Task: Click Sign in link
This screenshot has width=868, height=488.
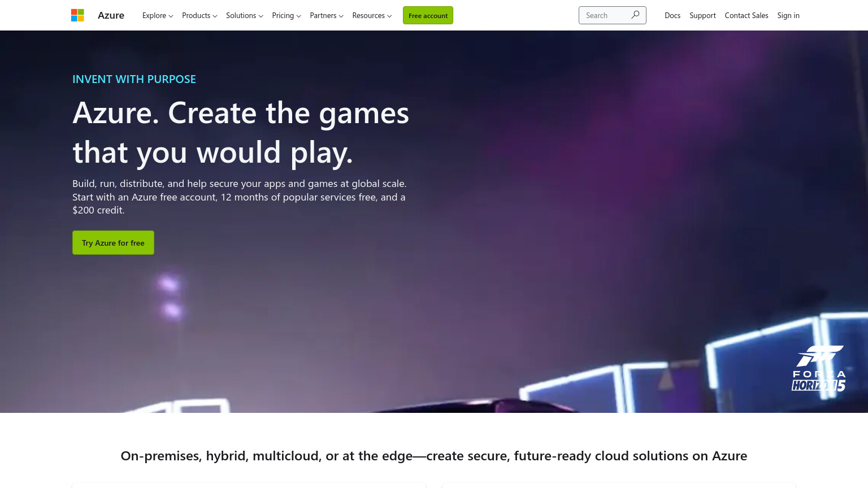Action: pyautogui.click(x=788, y=16)
